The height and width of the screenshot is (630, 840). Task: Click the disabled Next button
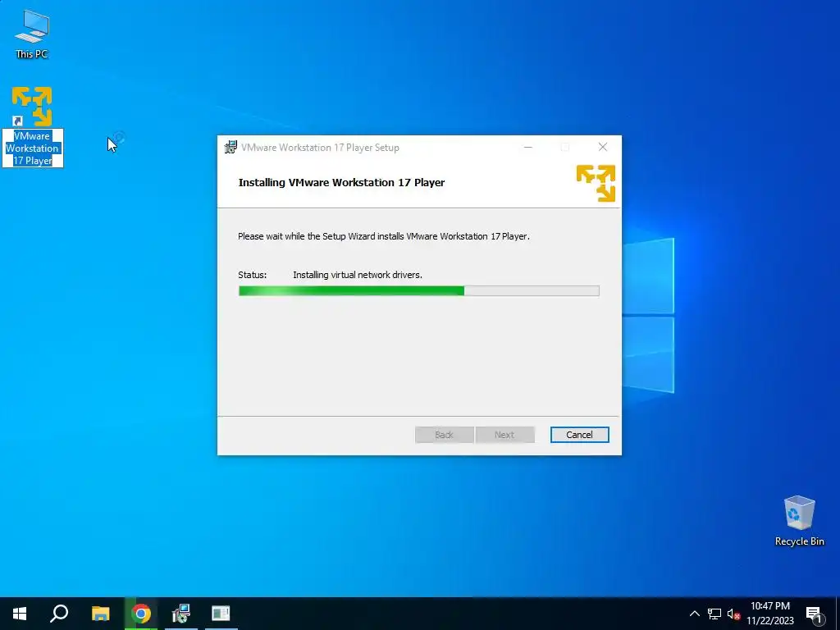click(x=504, y=435)
